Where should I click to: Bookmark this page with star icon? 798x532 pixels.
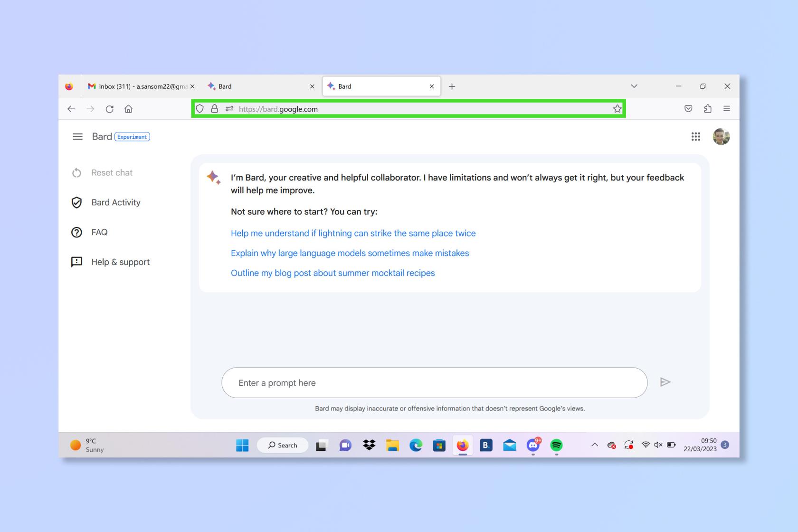point(617,109)
